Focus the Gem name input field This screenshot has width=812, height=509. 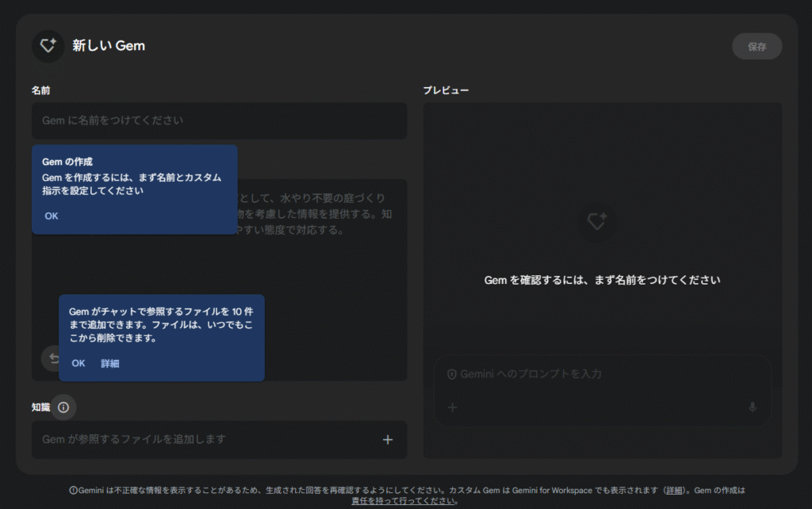[x=219, y=121]
